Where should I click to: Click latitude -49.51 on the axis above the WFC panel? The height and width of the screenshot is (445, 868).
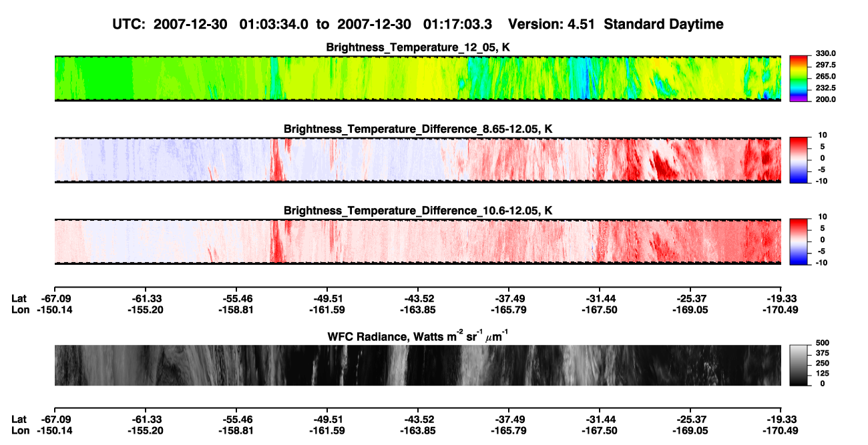[x=327, y=298]
